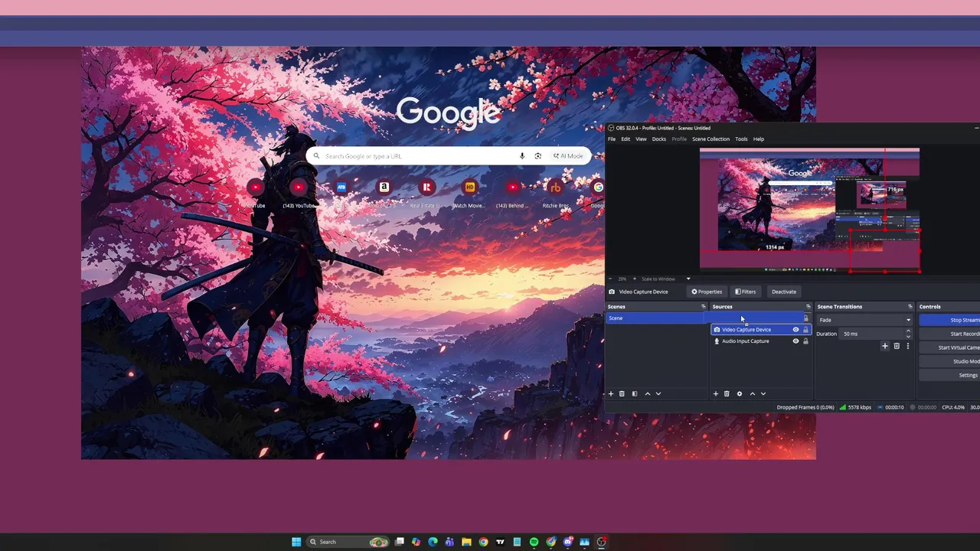
Task: Move the scene down in Scenes panel
Action: click(x=658, y=393)
